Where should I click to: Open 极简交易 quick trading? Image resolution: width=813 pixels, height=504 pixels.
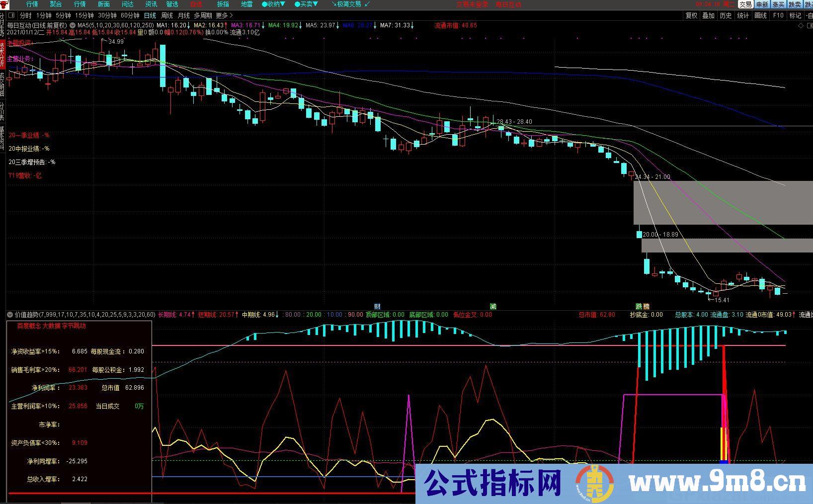click(351, 4)
